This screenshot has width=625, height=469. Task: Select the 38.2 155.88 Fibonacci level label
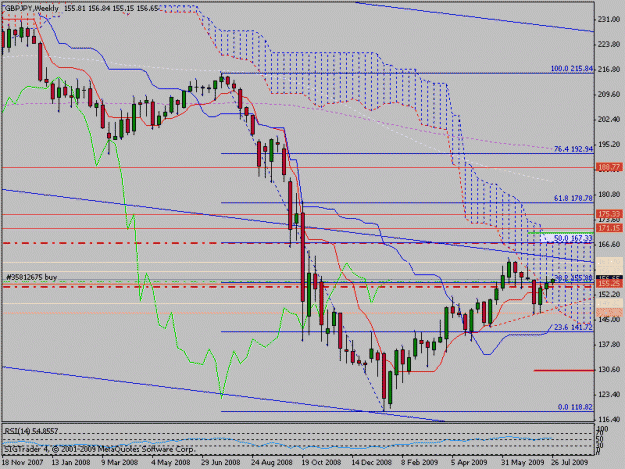(574, 278)
